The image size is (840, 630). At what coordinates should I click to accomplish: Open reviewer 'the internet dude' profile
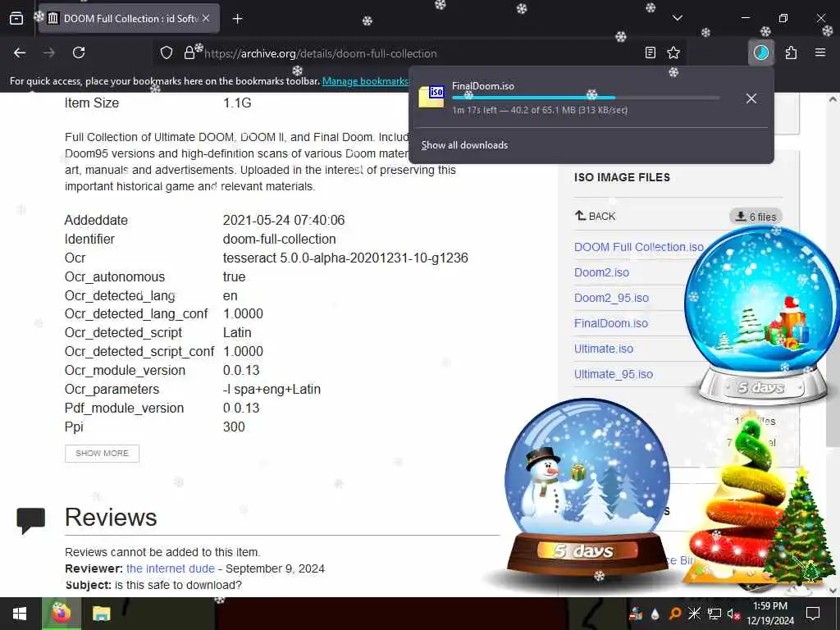[171, 568]
